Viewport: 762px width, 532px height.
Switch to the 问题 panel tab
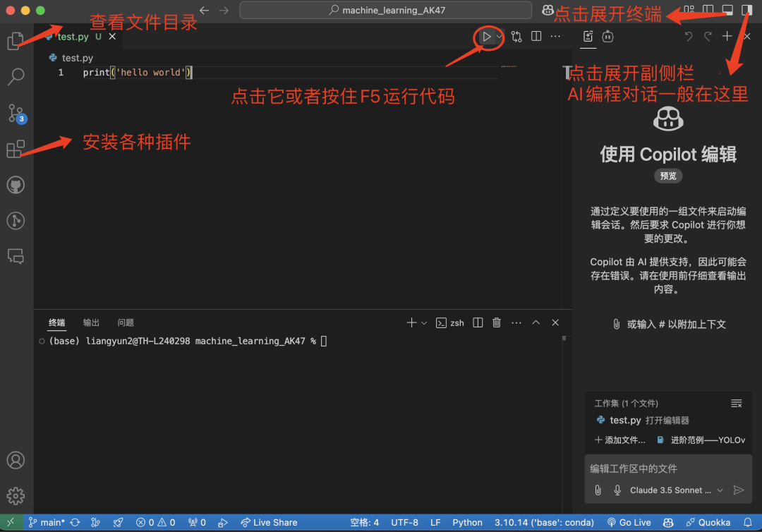[126, 322]
